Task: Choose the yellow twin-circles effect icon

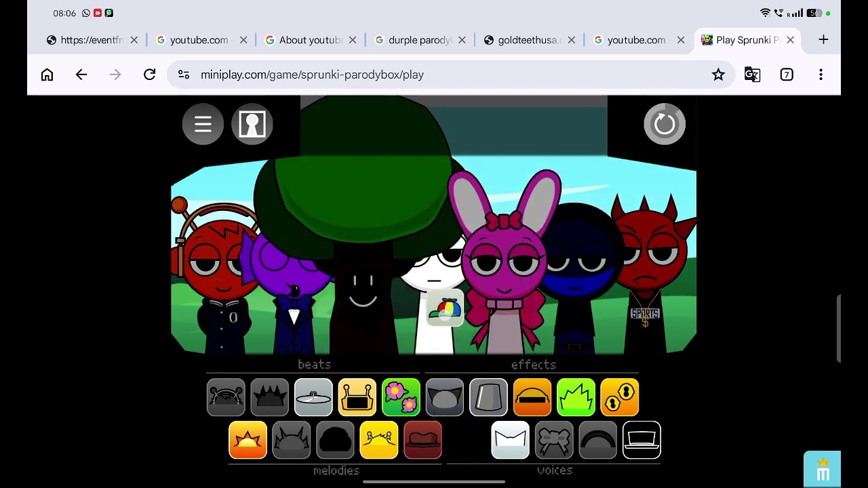Action: point(620,397)
